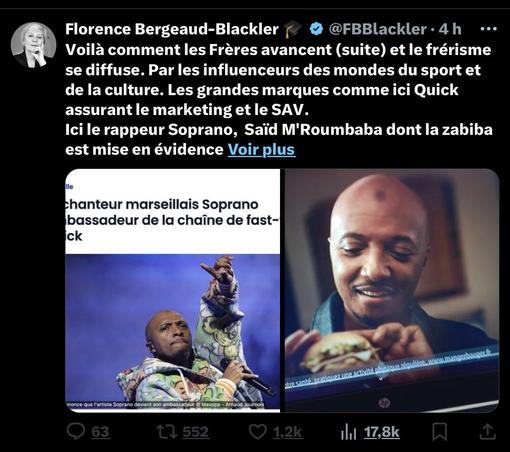Open the three-dot more options menu
510x452 pixels.
[488, 29]
